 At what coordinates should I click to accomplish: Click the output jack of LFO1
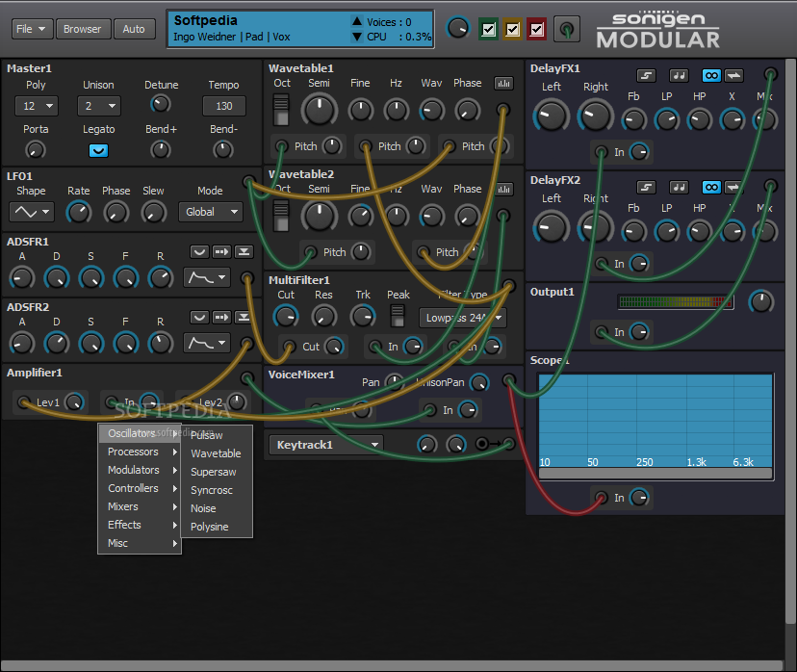(249, 181)
